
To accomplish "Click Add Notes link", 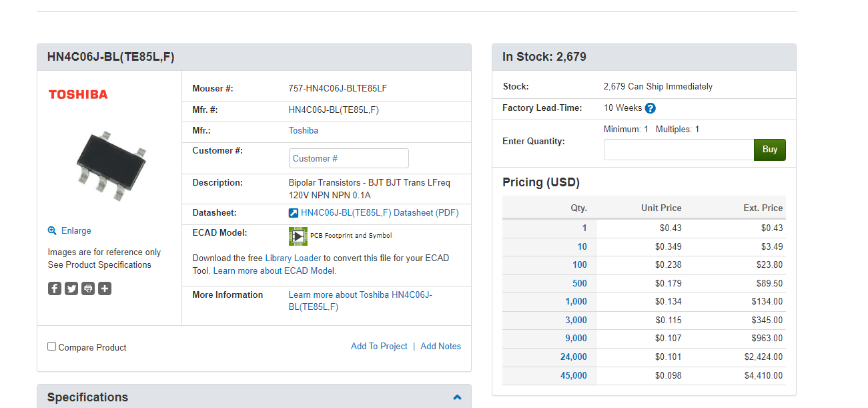I will tap(440, 346).
